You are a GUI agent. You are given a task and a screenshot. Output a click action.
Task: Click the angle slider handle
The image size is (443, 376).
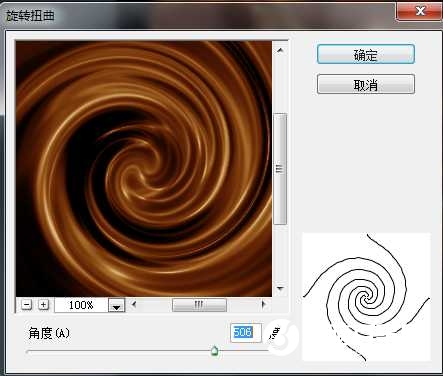pos(215,351)
